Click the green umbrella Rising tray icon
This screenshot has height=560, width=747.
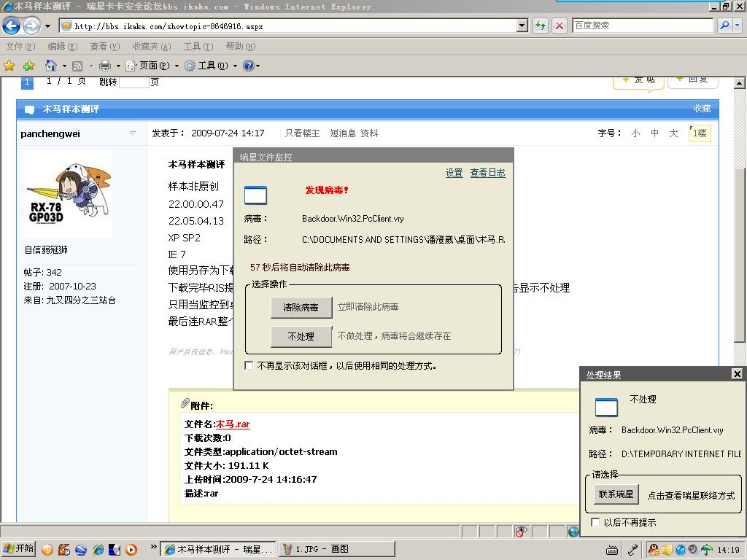[706, 550]
